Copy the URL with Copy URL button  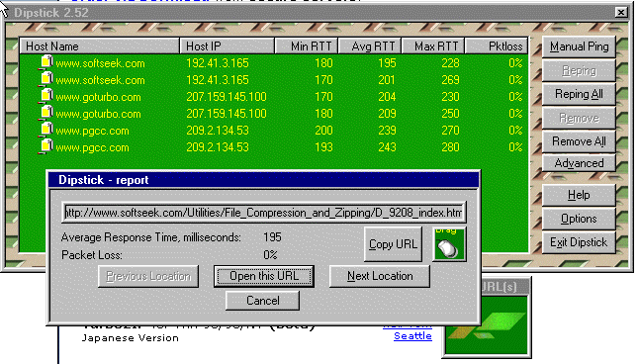(393, 244)
